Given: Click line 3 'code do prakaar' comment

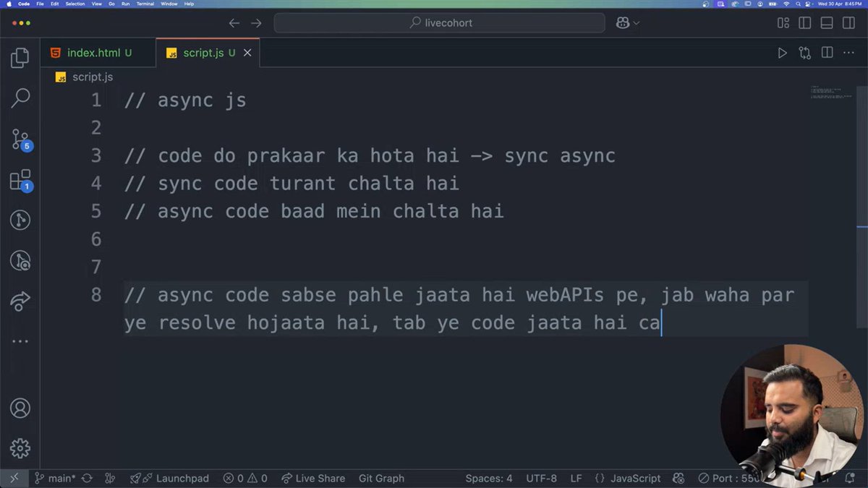Looking at the screenshot, I should point(370,155).
